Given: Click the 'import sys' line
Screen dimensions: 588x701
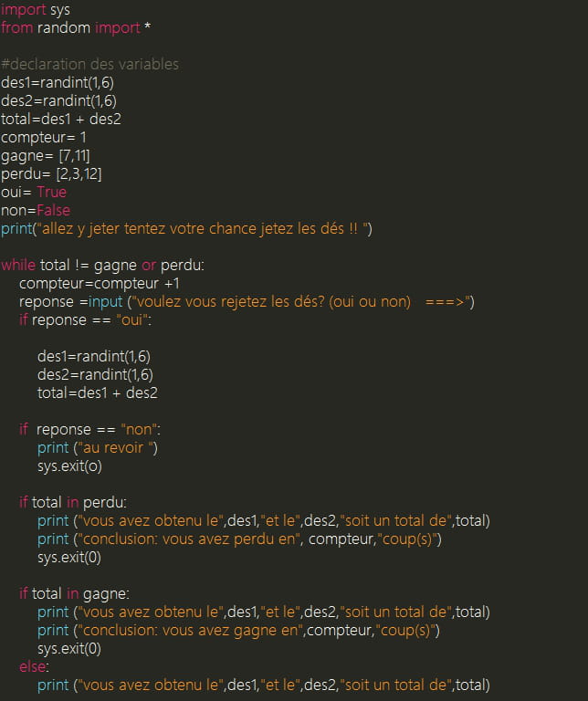Looking at the screenshot, I should (36, 9).
